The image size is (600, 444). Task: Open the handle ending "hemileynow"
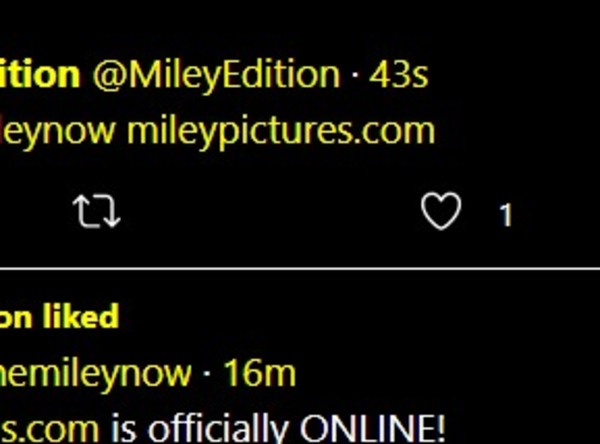pos(95,373)
